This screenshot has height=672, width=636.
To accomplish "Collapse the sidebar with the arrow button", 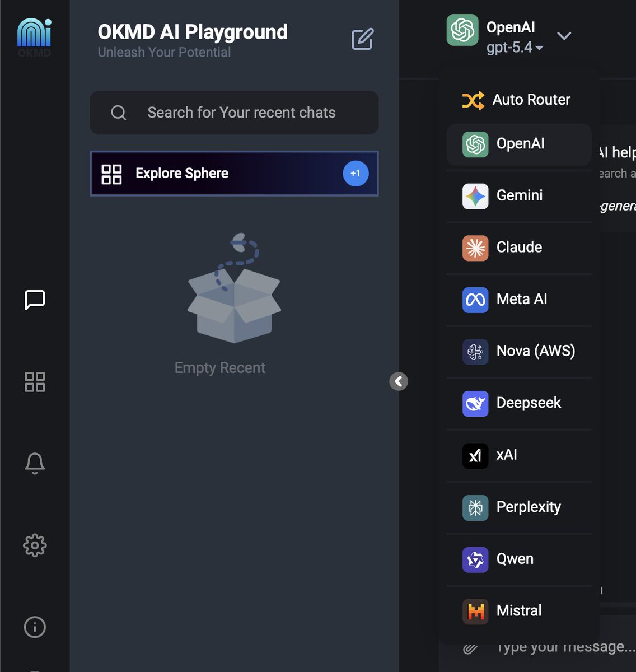I will (399, 381).
